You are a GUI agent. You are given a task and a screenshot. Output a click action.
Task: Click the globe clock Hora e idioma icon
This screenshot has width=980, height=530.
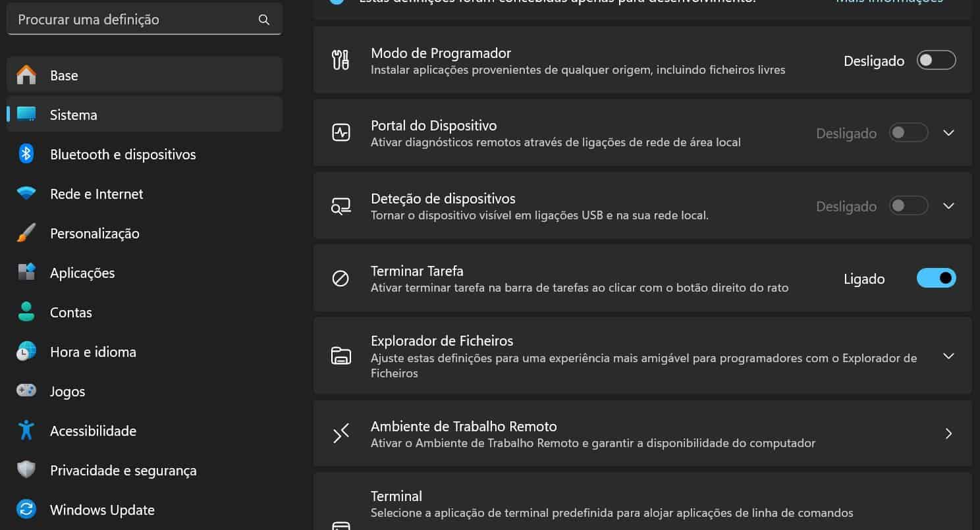(x=26, y=352)
